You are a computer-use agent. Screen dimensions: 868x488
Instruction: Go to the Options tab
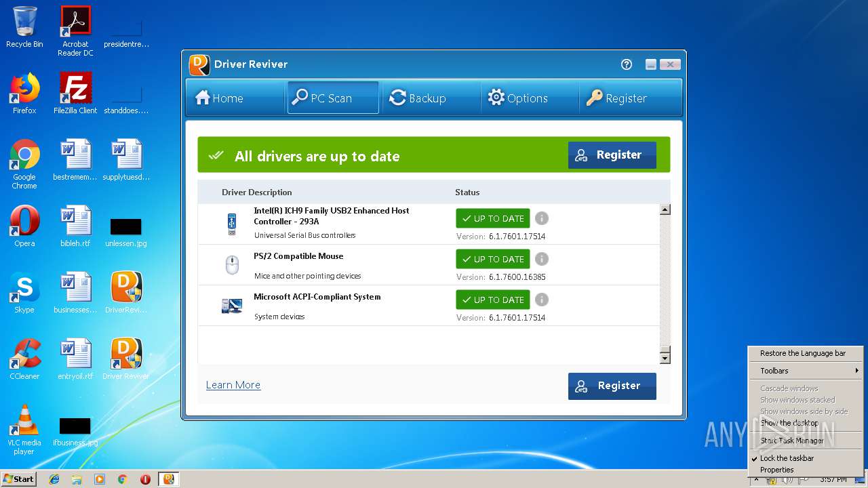pos(518,98)
